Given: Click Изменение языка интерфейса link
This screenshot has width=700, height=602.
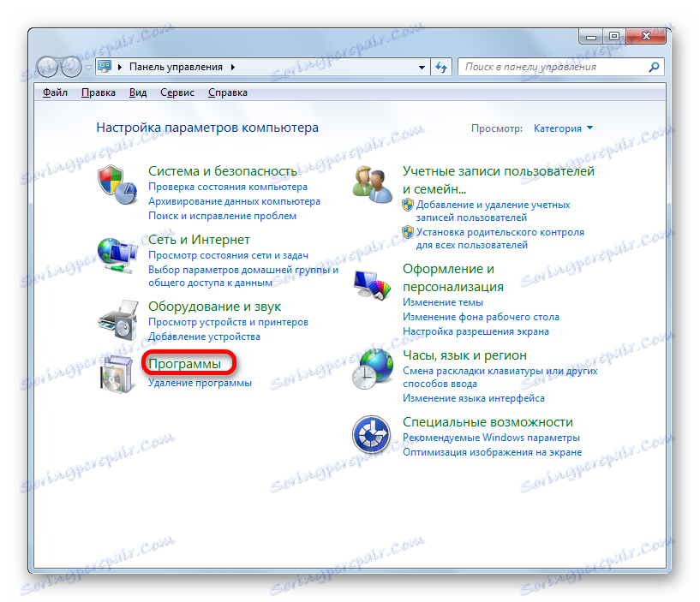Looking at the screenshot, I should click(474, 398).
